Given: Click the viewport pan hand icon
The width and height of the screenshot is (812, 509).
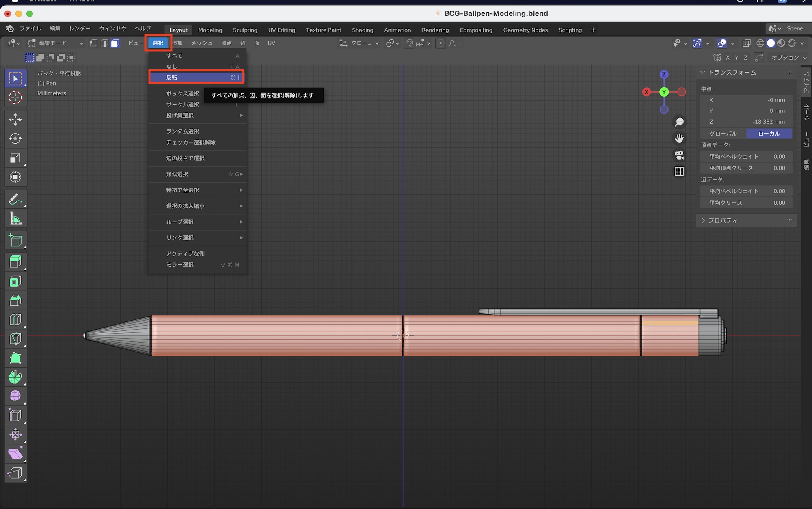Looking at the screenshot, I should point(679,138).
